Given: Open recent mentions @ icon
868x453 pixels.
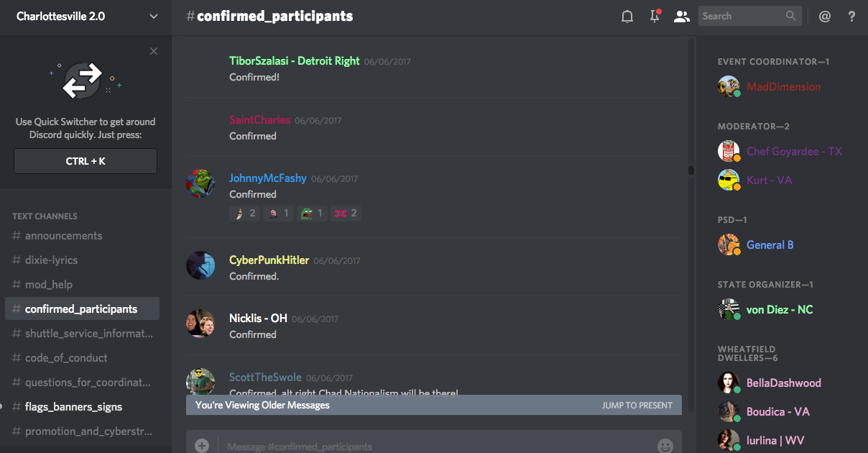Looking at the screenshot, I should tap(825, 16).
